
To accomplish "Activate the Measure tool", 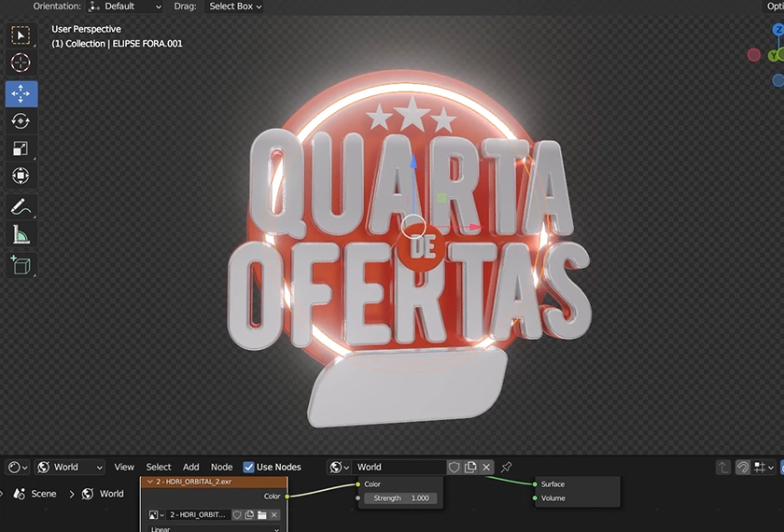I will tap(21, 235).
